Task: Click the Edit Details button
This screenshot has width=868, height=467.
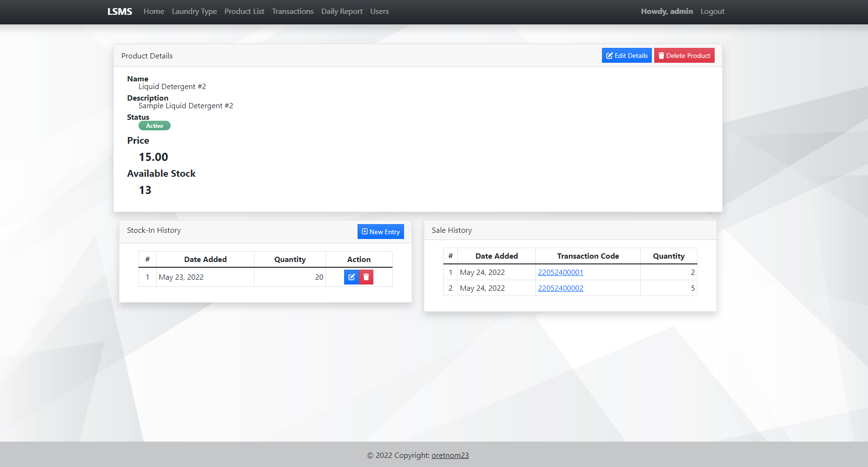Action: coord(627,56)
